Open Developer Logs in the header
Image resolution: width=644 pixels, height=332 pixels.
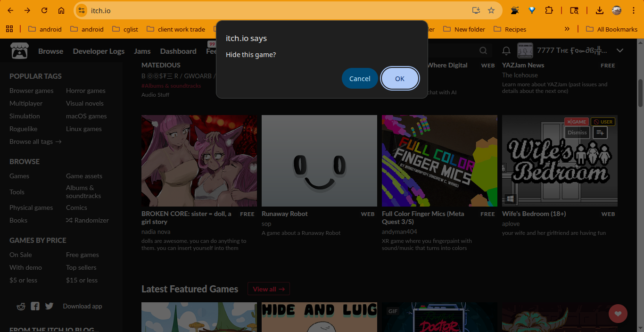tap(99, 51)
